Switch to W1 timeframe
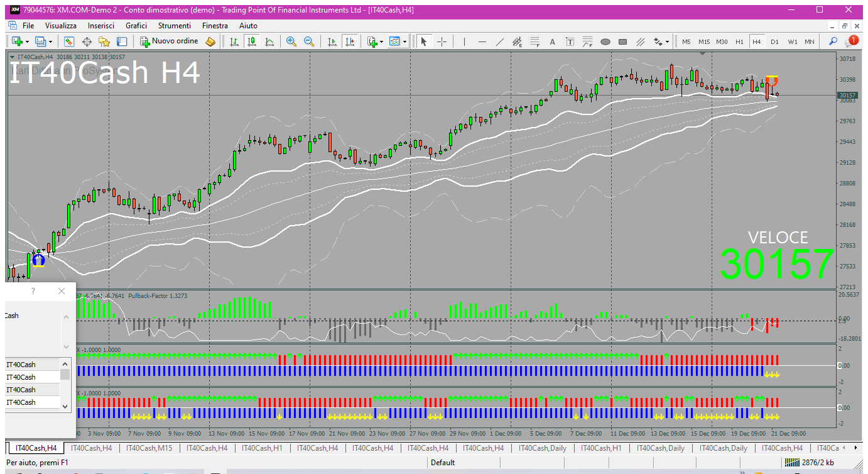 coord(793,41)
